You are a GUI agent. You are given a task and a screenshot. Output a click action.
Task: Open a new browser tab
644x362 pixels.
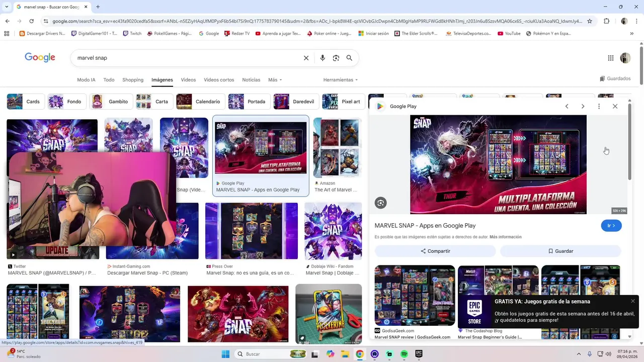(98, 7)
